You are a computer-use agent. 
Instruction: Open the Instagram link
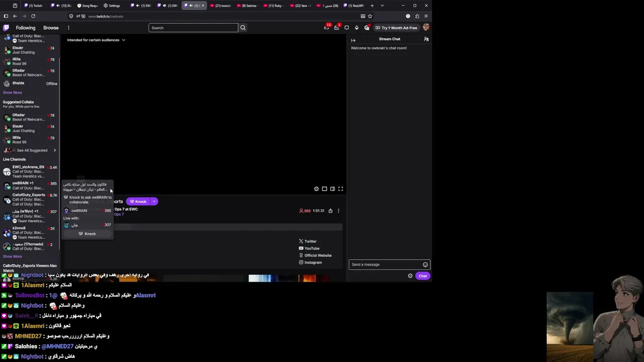click(310, 262)
